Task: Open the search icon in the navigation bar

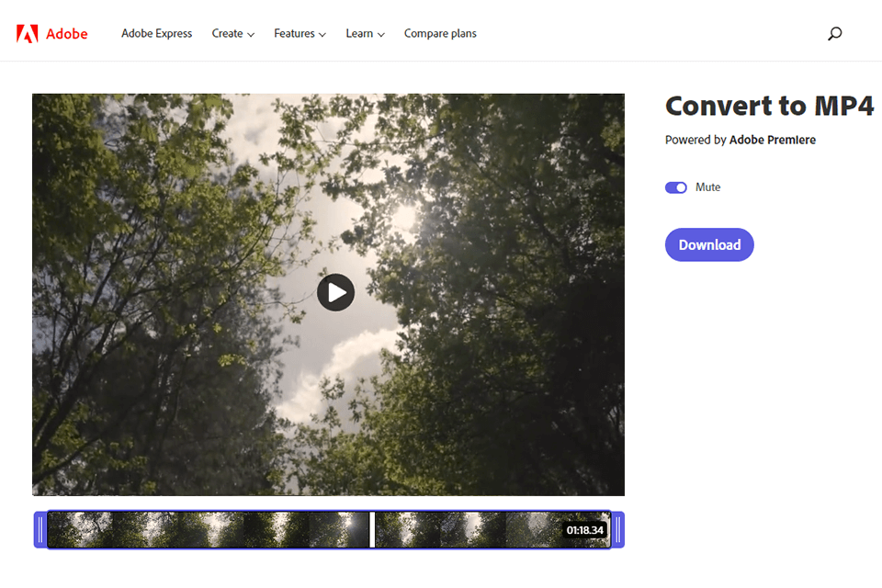Action: 834,33
